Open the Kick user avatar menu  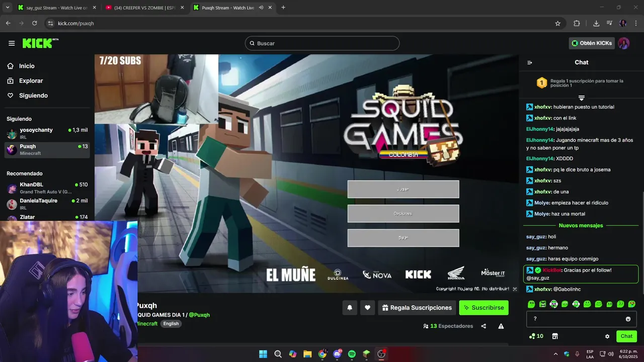pyautogui.click(x=624, y=43)
